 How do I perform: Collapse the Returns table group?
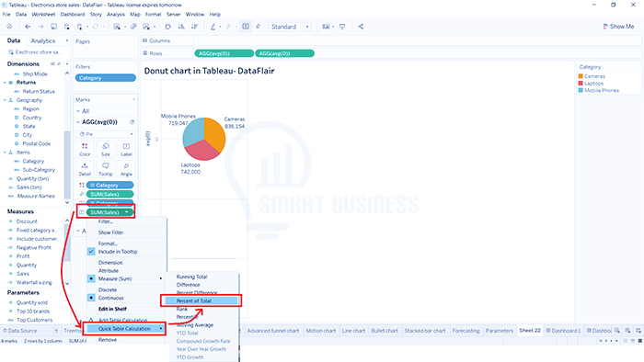[x=5, y=83]
